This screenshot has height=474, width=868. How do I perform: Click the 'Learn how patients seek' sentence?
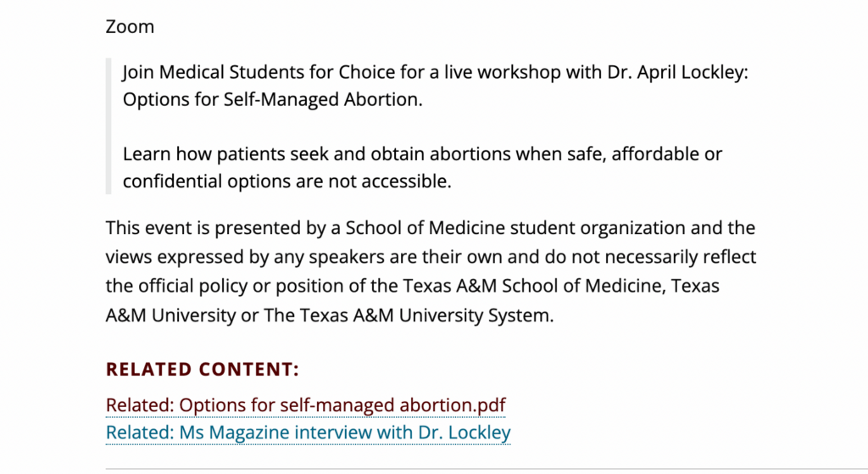(x=422, y=154)
